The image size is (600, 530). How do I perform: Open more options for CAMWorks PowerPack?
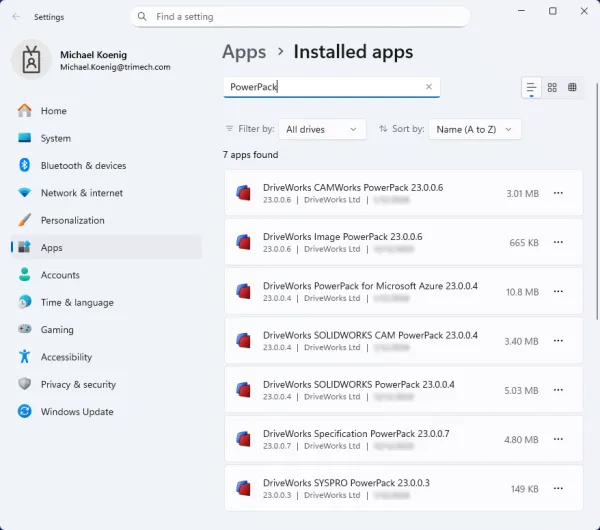click(558, 193)
